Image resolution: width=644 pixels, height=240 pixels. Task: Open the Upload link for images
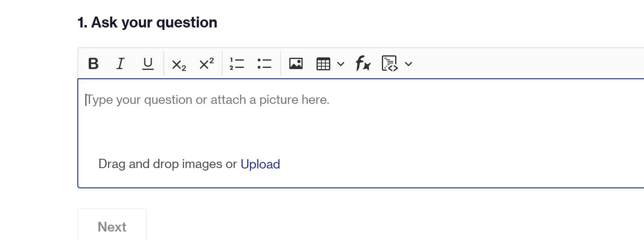pyautogui.click(x=260, y=164)
